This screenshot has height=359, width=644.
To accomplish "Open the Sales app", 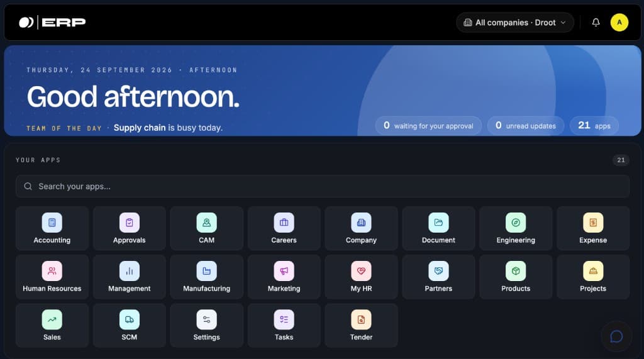I will point(52,325).
